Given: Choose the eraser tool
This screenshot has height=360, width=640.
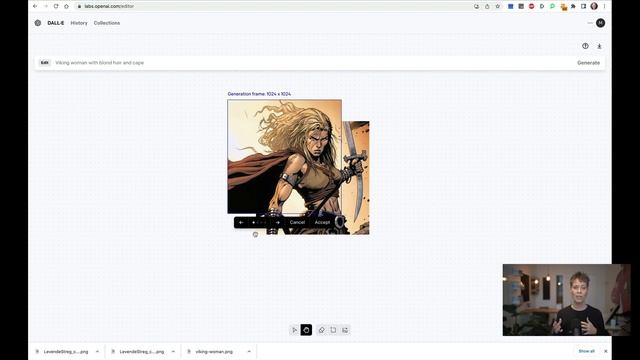Looking at the screenshot, I should click(321, 330).
